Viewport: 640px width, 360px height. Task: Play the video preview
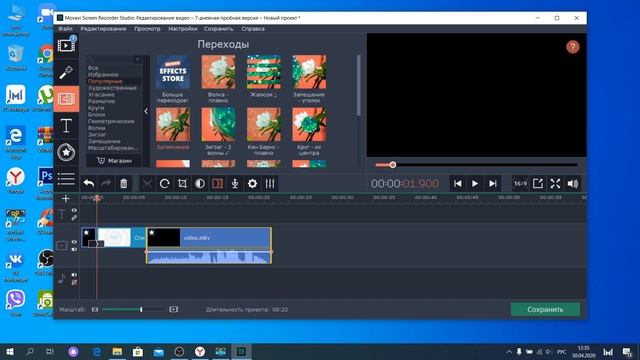click(475, 184)
